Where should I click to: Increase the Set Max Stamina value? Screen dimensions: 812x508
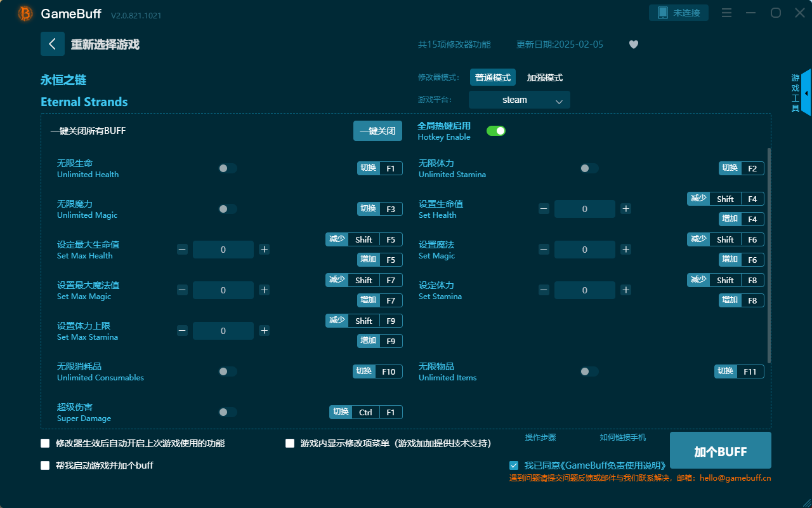[x=265, y=331]
